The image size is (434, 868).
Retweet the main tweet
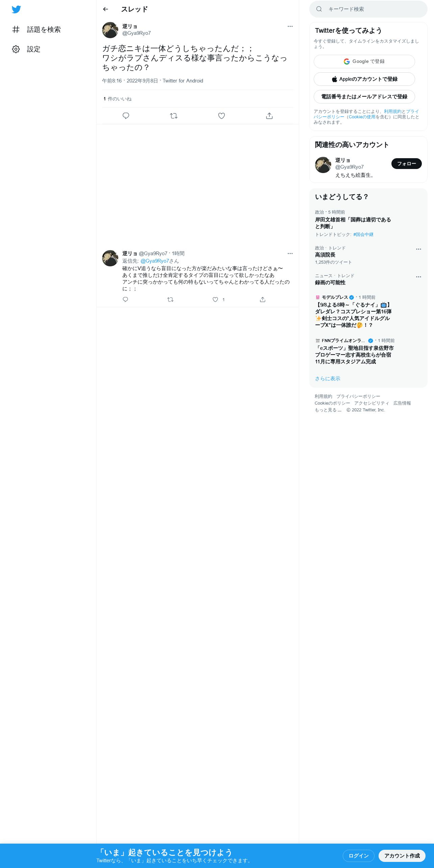[174, 116]
